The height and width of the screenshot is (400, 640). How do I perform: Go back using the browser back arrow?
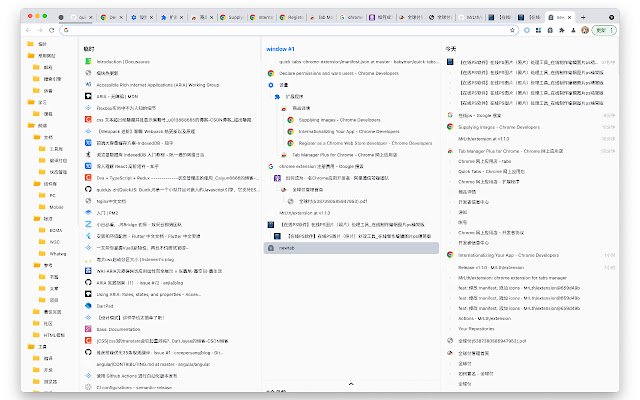[28, 30]
